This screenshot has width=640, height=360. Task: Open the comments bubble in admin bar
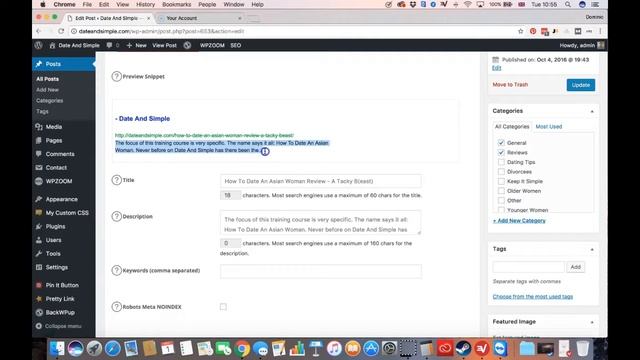click(x=109, y=45)
